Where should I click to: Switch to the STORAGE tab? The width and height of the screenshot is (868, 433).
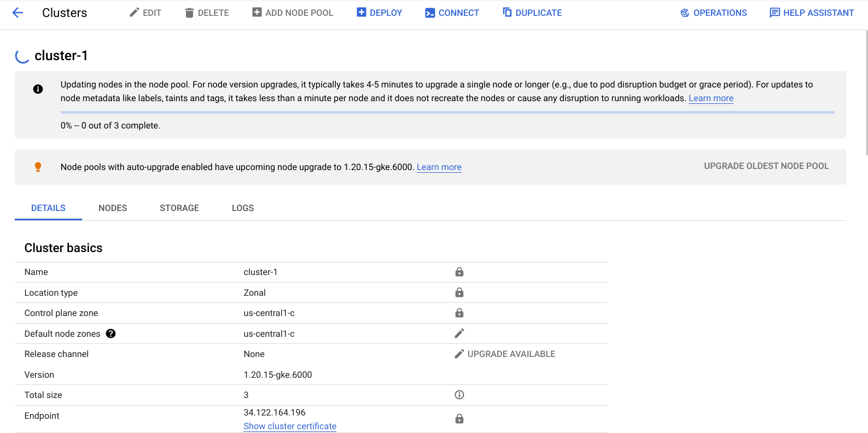pyautogui.click(x=179, y=208)
